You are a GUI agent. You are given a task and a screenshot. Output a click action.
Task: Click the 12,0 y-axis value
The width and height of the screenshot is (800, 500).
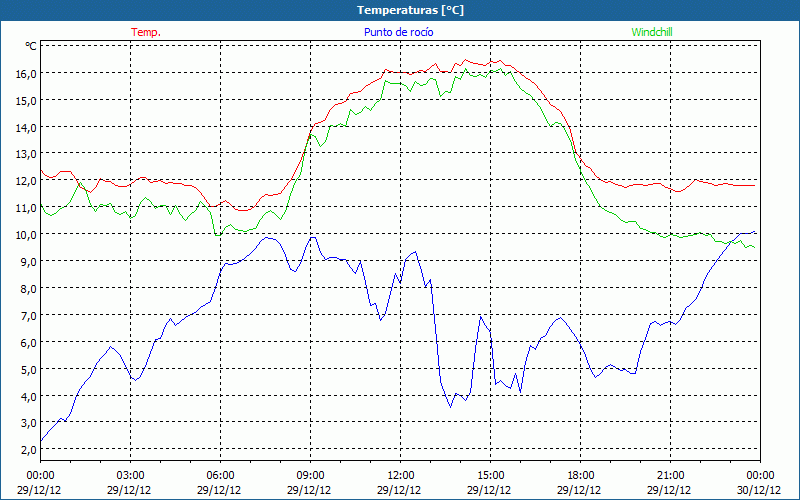click(26, 181)
